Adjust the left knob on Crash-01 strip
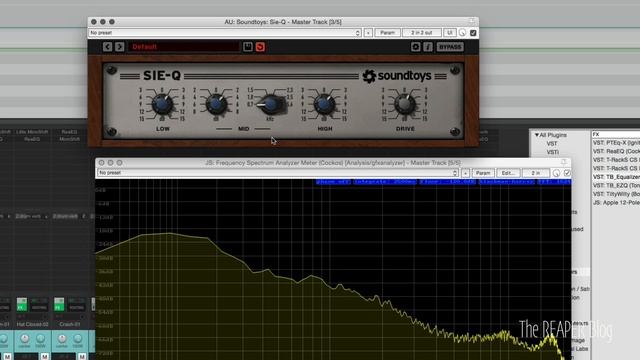640x360 pixels. click(62, 338)
